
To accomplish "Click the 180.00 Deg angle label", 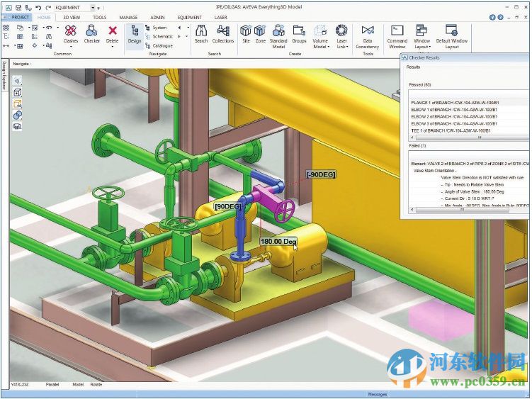I will (278, 242).
